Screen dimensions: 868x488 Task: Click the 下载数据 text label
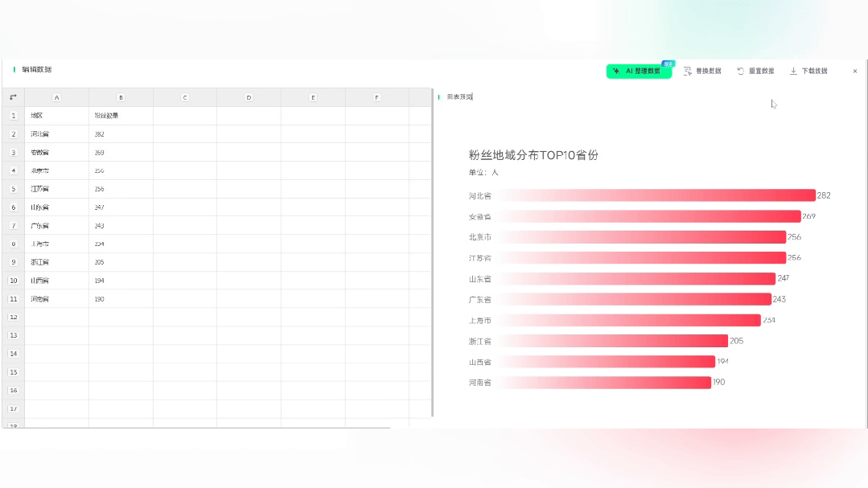click(814, 71)
